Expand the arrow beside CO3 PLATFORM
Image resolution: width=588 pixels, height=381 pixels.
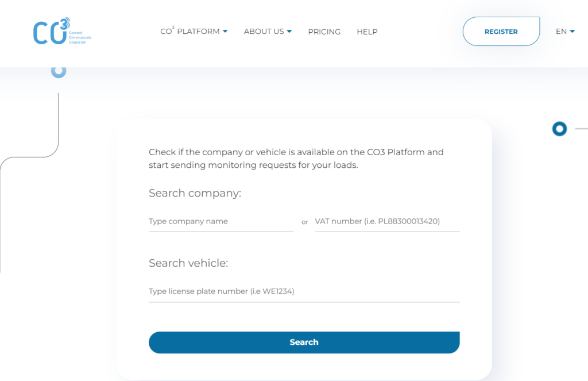click(225, 32)
